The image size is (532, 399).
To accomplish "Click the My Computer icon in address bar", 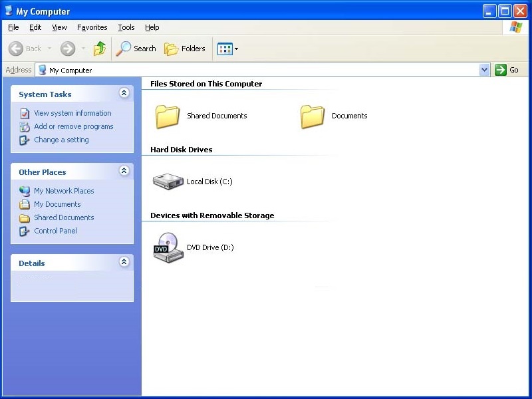I will tap(41, 70).
